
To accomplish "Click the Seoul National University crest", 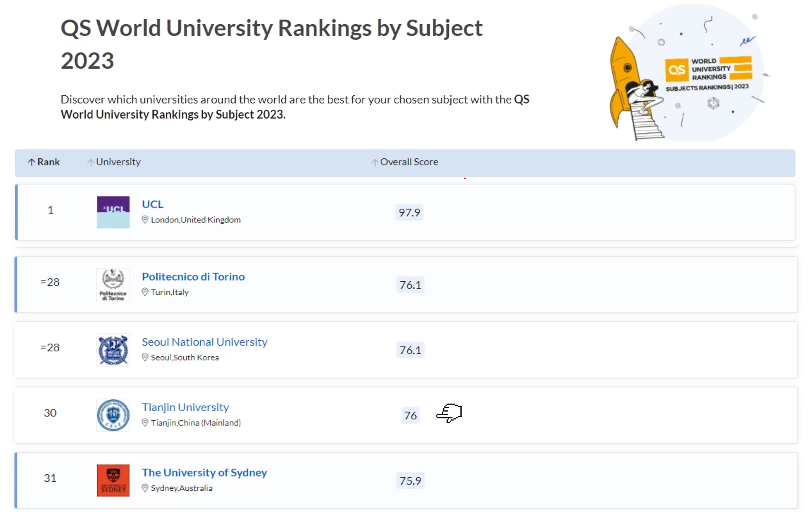I will 113,350.
